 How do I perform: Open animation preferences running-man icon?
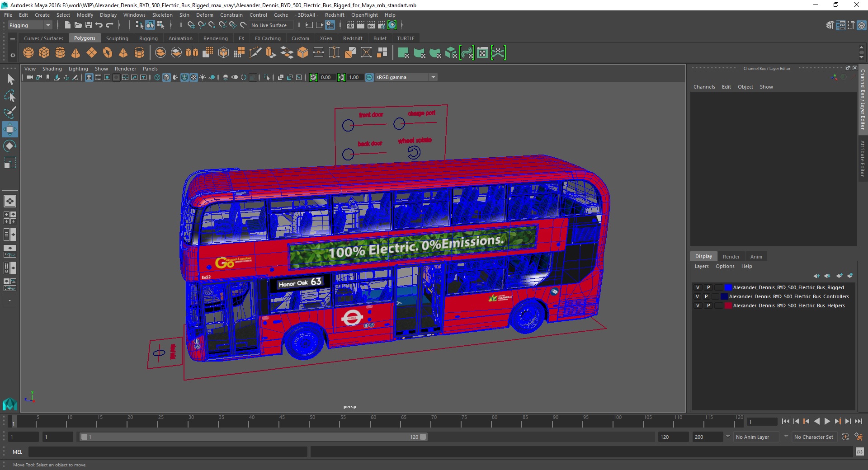(859, 437)
